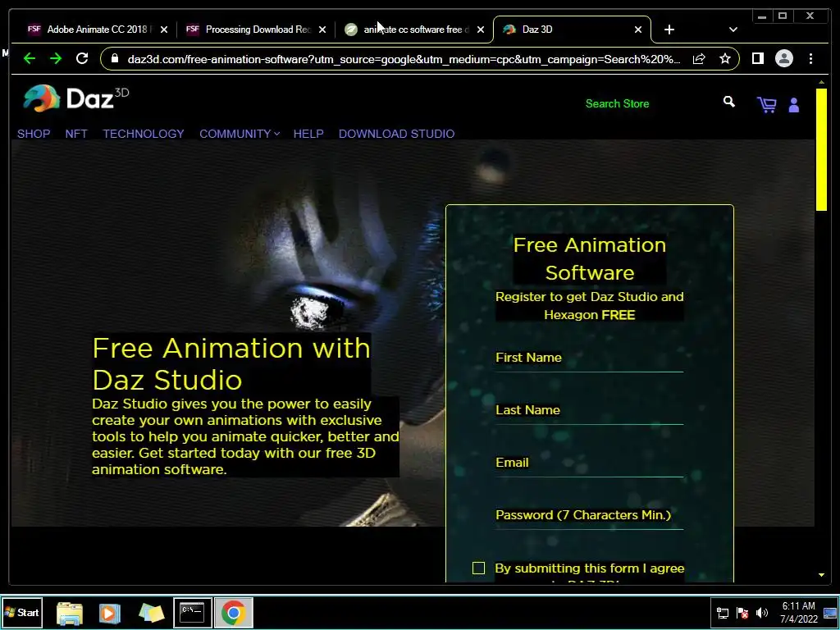This screenshot has width=840, height=630.
Task: Open the TECHNOLOGY menu item
Action: tap(144, 134)
